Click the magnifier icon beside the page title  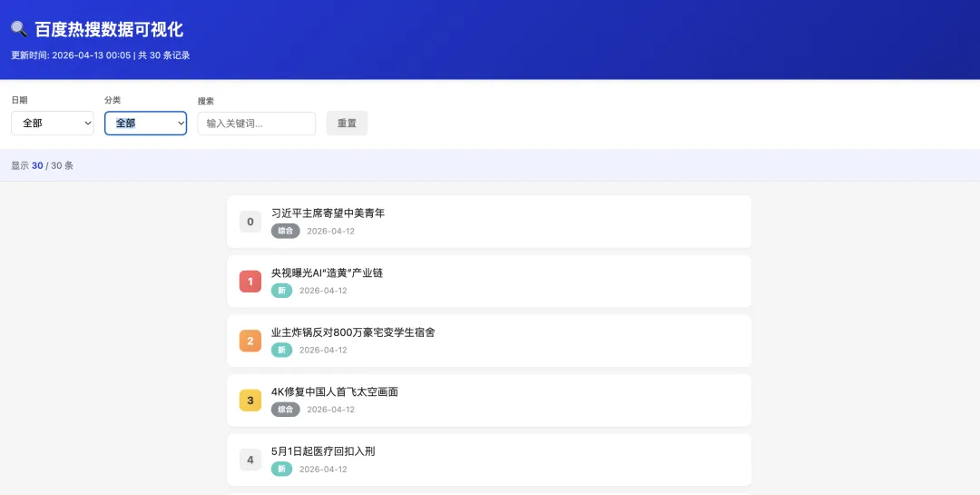(19, 29)
